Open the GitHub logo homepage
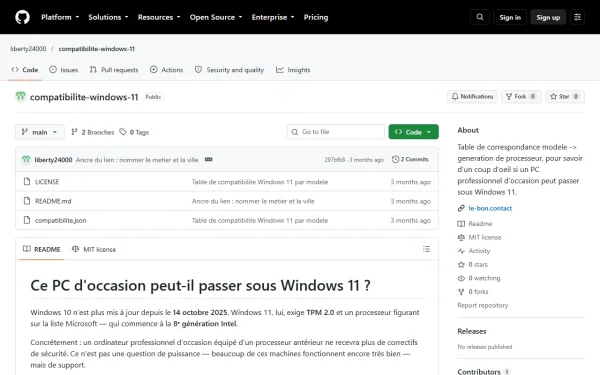The image size is (600, 375). pyautogui.click(x=22, y=17)
